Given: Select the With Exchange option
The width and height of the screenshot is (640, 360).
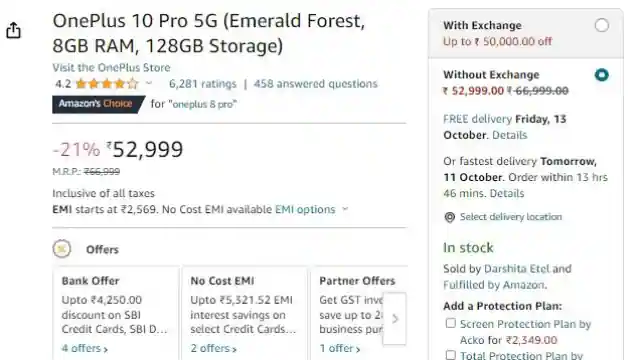Looking at the screenshot, I should [x=601, y=25].
